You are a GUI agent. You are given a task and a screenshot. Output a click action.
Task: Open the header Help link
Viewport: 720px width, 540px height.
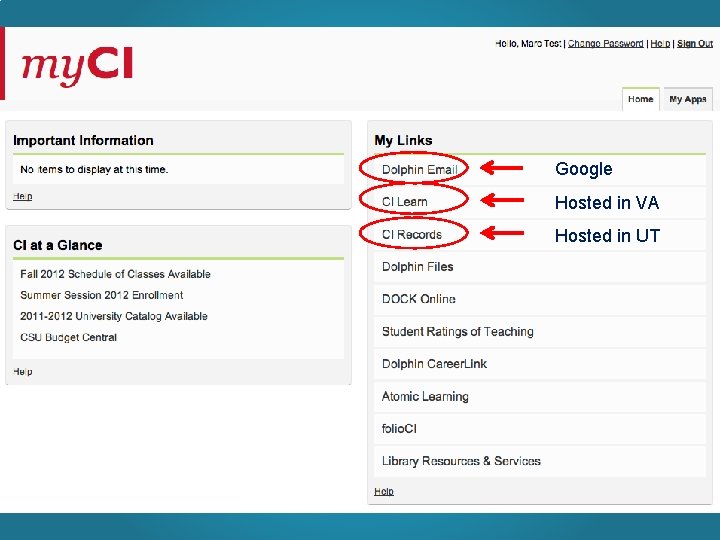click(660, 44)
